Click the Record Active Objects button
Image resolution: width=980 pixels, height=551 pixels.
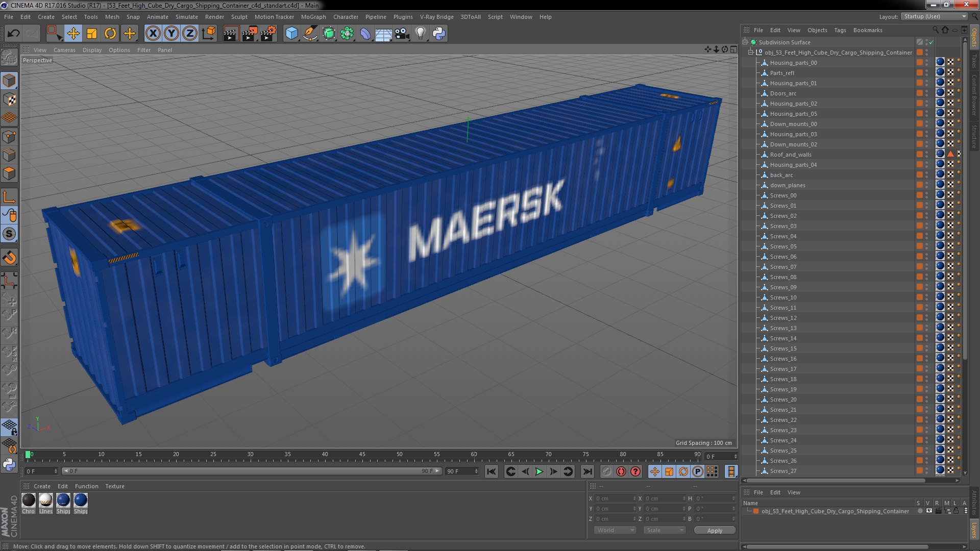coord(606,472)
